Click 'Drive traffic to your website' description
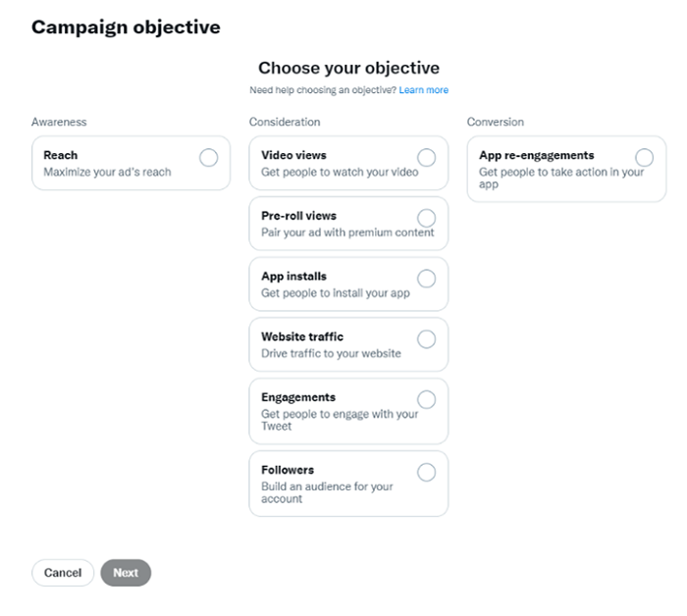The width and height of the screenshot is (687, 616). tap(331, 353)
